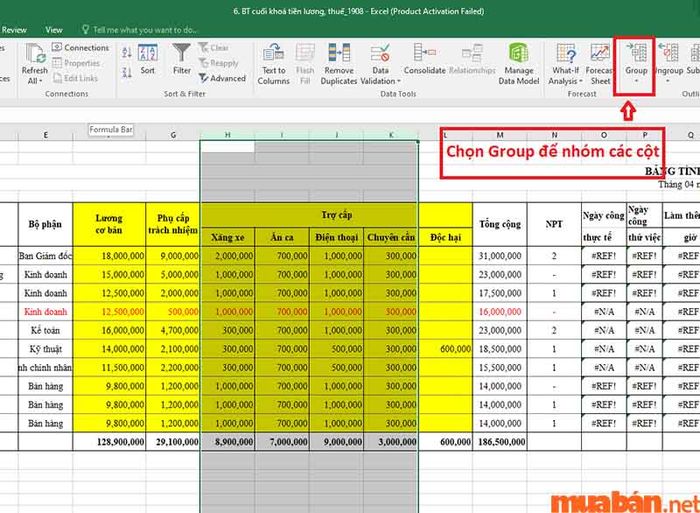The height and width of the screenshot is (513, 700).
Task: Open the Sort dialog icon
Action: point(148,53)
